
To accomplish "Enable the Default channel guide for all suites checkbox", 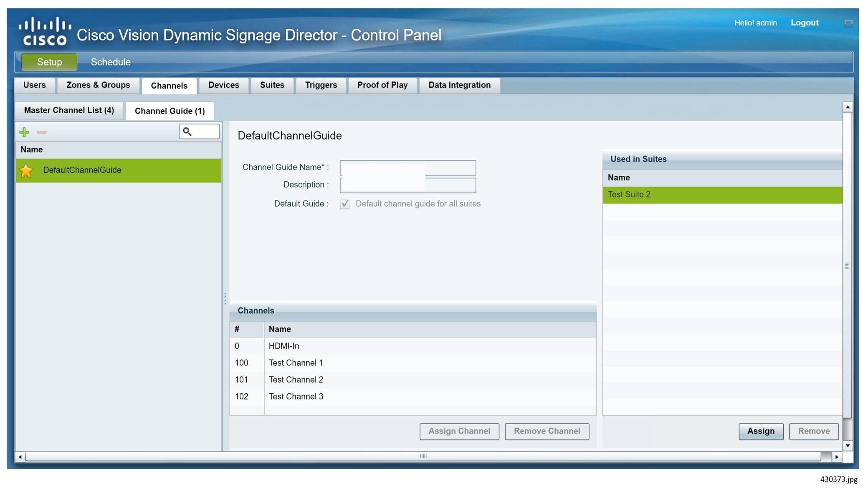I will 344,204.
